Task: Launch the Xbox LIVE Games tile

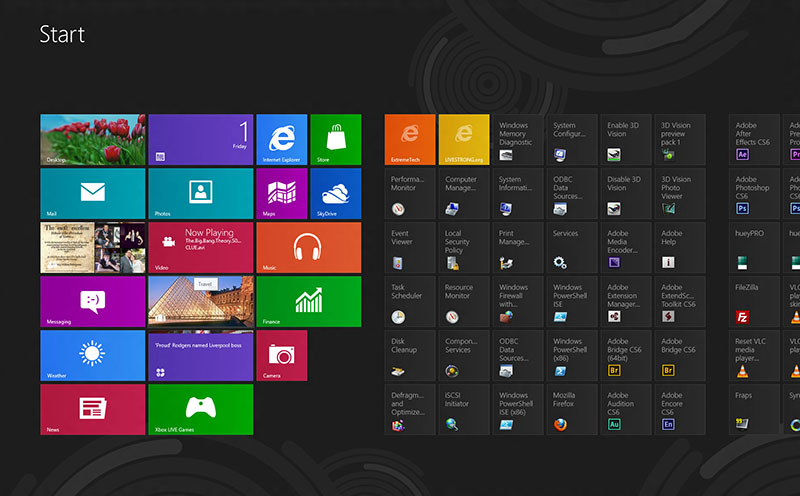Action: pos(201,410)
